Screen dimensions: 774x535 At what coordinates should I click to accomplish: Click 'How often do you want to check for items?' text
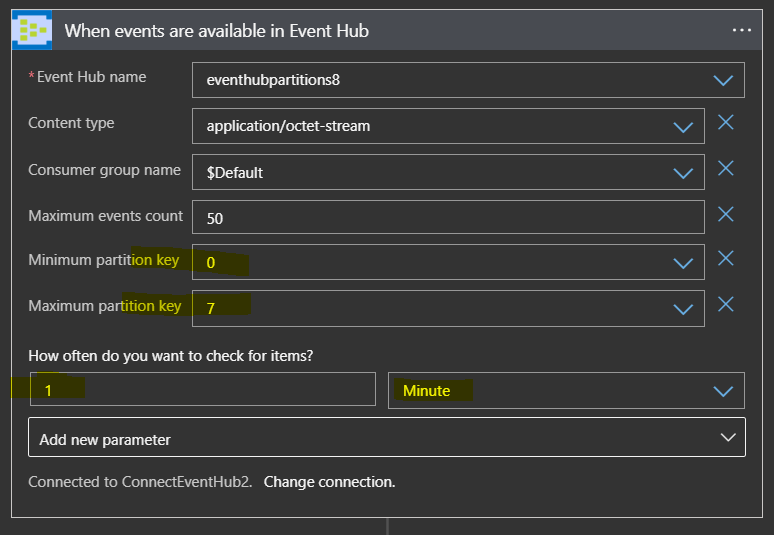click(x=171, y=356)
